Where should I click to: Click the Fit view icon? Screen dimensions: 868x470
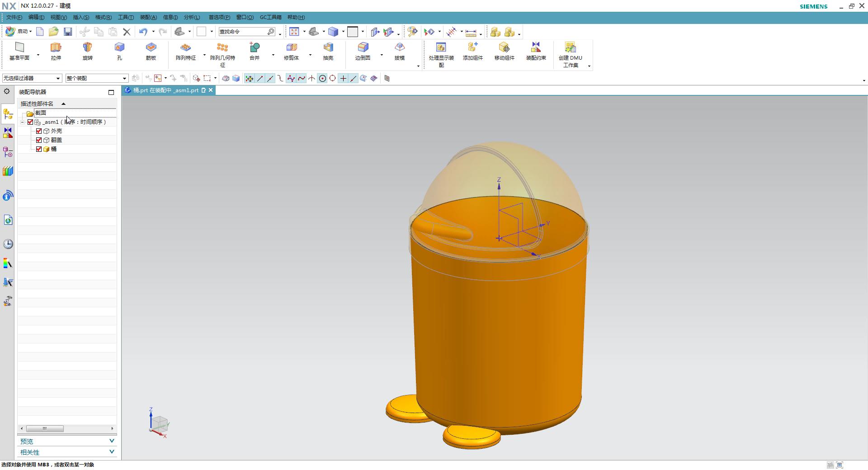[x=294, y=32]
